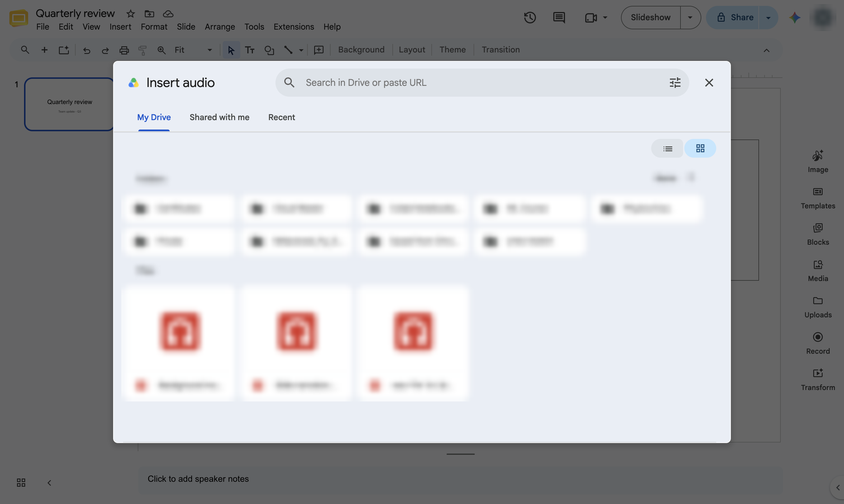Open the Image sidebar tool

click(818, 161)
